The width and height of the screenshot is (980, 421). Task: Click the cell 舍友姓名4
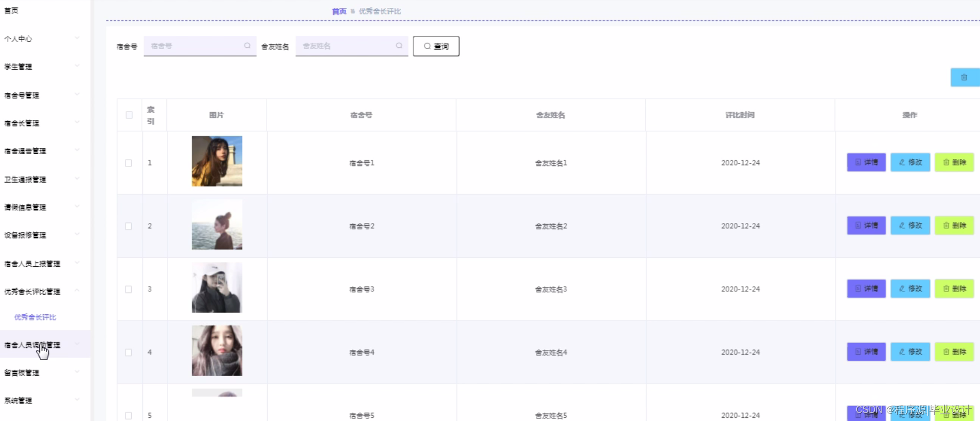[551, 352]
